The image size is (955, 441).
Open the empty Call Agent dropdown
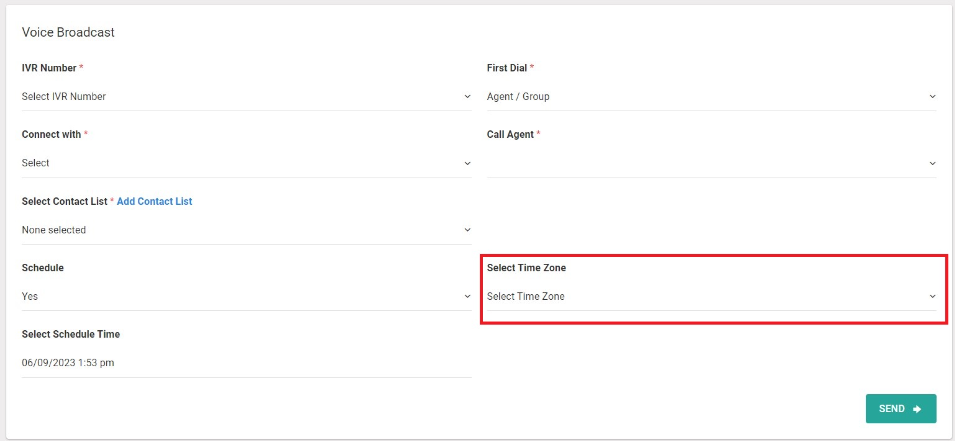[x=711, y=163]
